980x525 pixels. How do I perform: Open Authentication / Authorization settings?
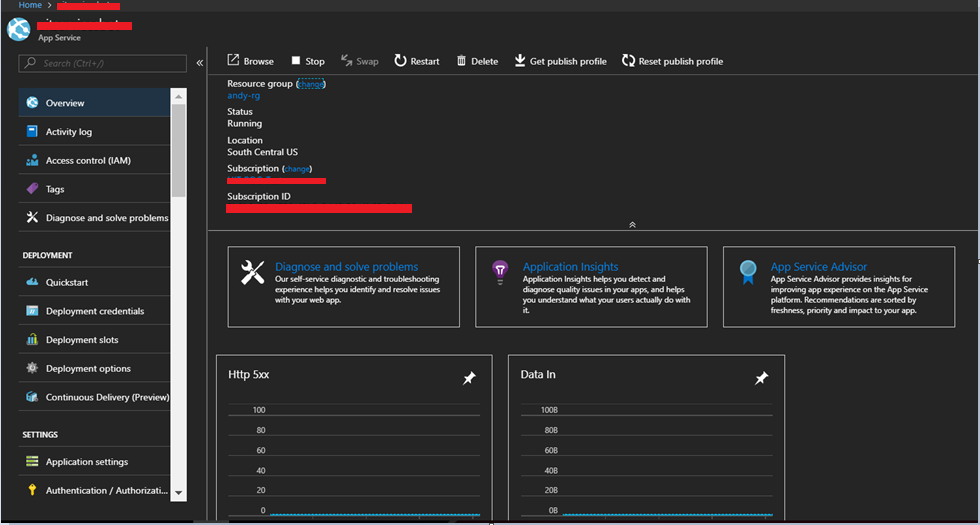tap(94, 490)
